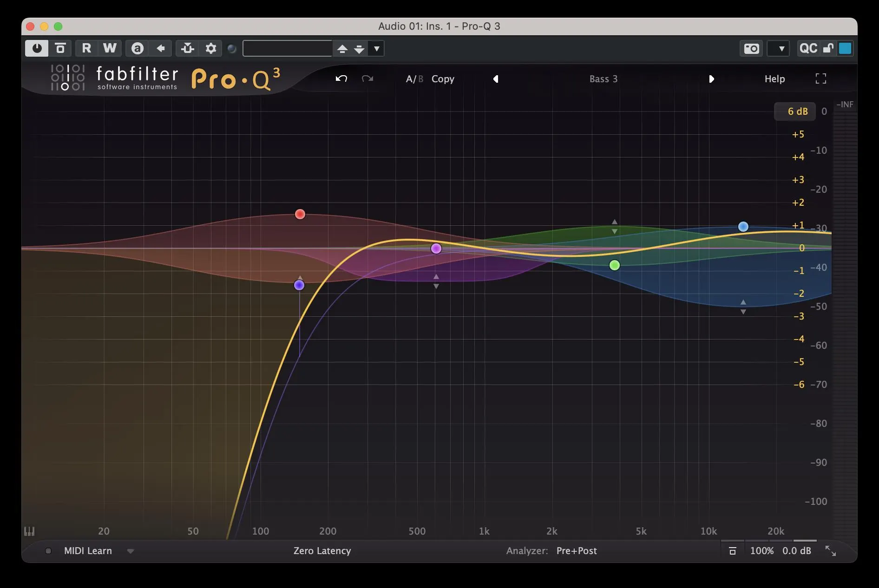Click the Zero Latency processing mode button
Image resolution: width=879 pixels, height=588 pixels.
point(322,551)
